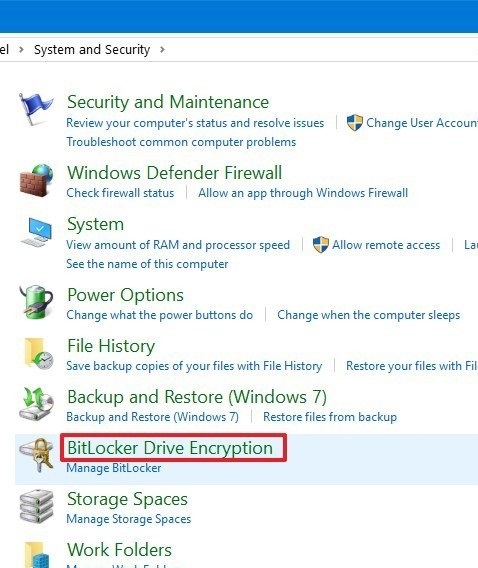Click the Security and Maintenance flag icon
Image resolution: width=478 pixels, height=568 pixels.
pos(36,109)
